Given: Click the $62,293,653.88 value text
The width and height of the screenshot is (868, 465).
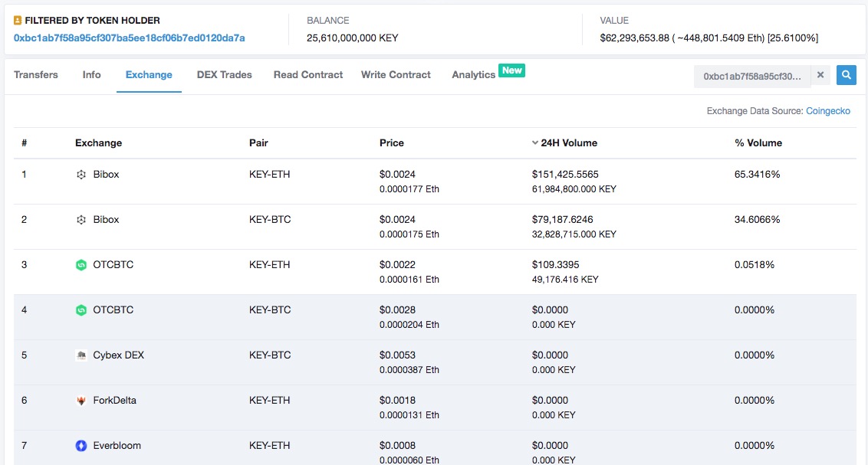Looking at the screenshot, I should pos(634,38).
